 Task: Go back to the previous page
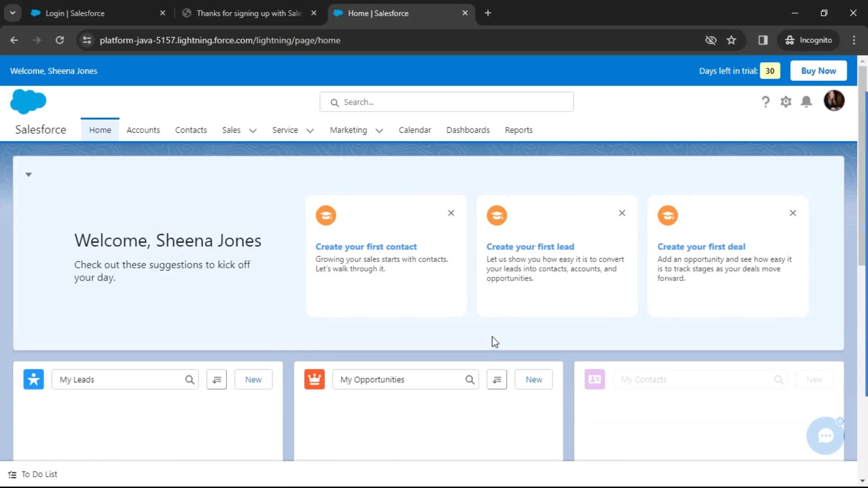coord(14,40)
